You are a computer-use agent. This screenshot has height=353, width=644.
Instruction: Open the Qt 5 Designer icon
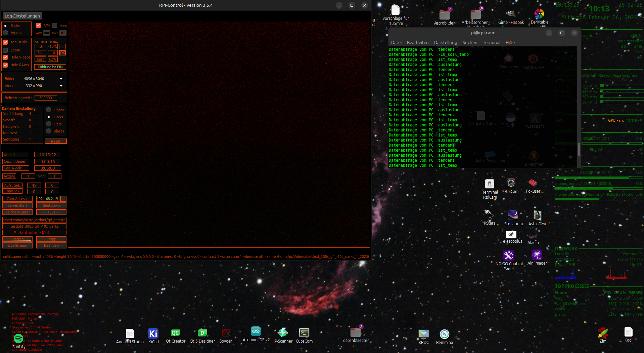(202, 336)
